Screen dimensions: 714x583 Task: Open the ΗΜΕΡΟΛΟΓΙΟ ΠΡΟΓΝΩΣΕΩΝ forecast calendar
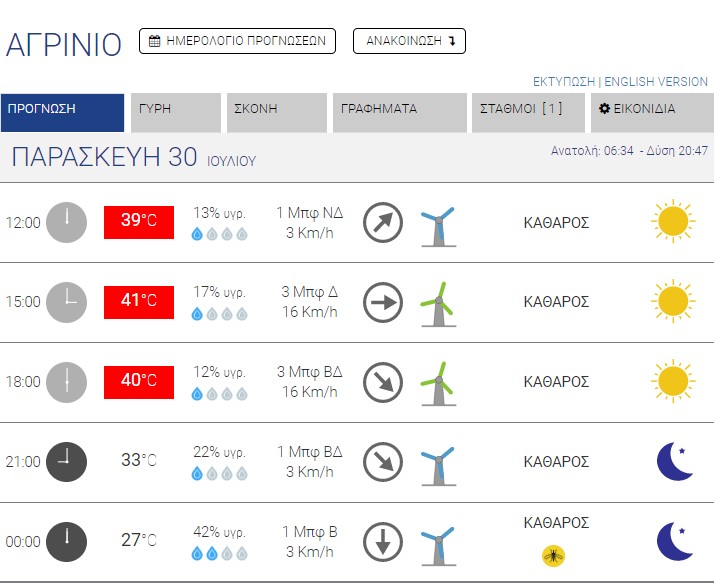pos(237,41)
